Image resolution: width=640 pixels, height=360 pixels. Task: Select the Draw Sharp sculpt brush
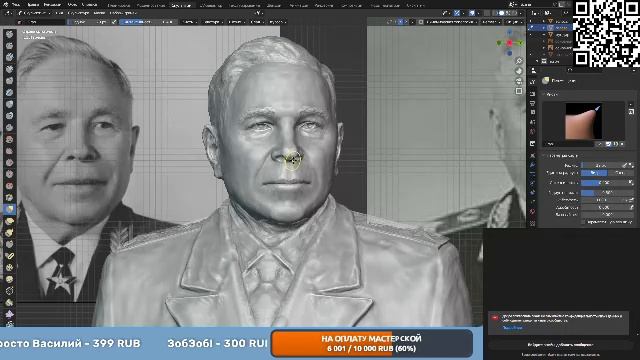tap(10, 46)
